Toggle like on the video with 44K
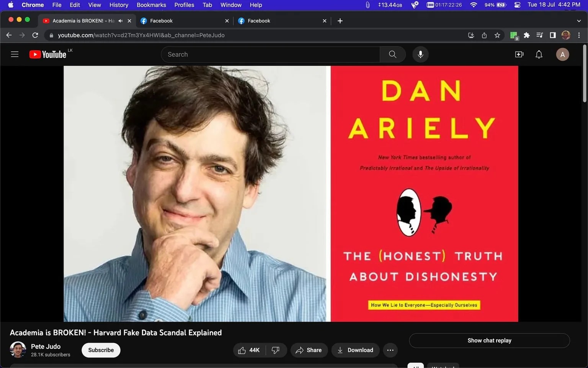The height and width of the screenshot is (368, 588). [x=249, y=350]
